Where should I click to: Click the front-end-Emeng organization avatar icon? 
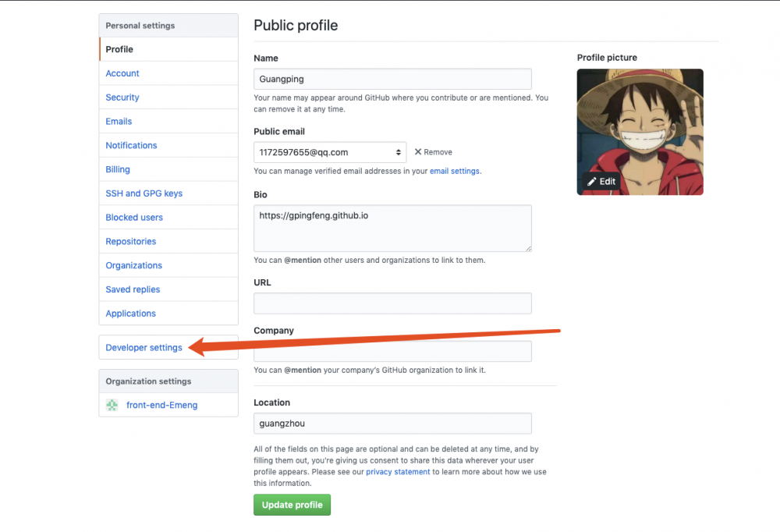[x=112, y=405]
